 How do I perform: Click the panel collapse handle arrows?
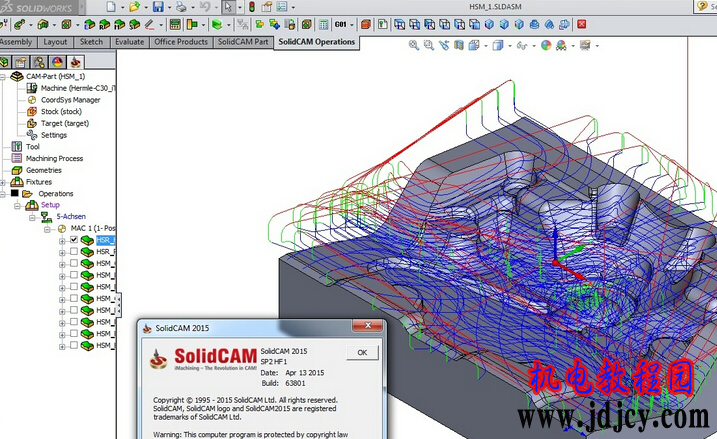pos(118,305)
